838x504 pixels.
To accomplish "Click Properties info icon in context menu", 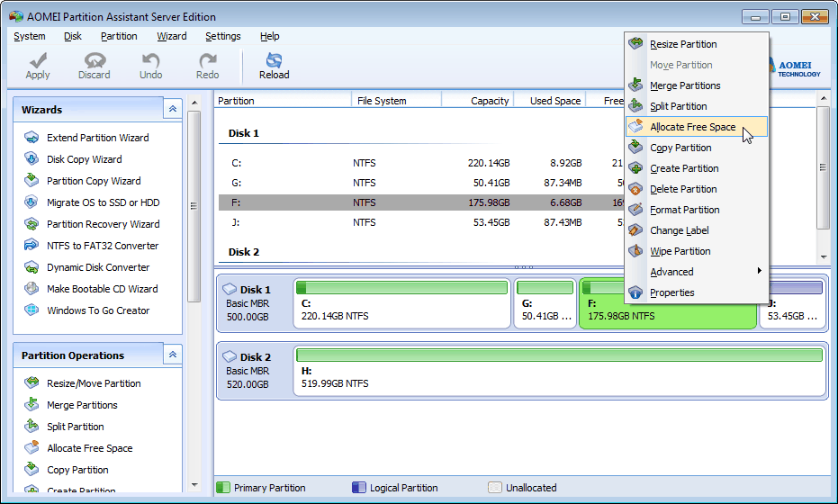I will pos(635,292).
